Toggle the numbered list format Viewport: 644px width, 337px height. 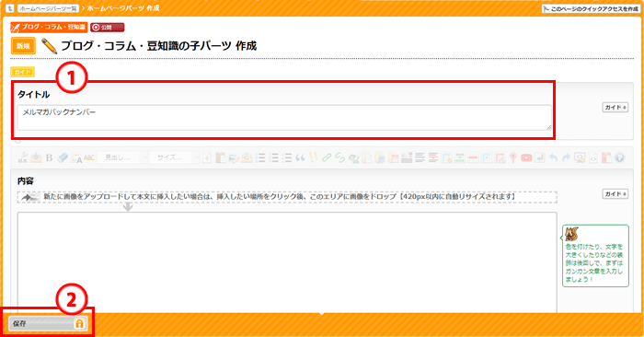pos(273,157)
